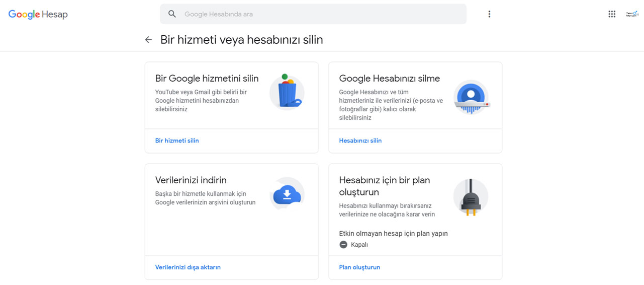
Task: Click 'Hesabınızı kullanmayı bırakırsanız' description text
Action: click(x=387, y=210)
